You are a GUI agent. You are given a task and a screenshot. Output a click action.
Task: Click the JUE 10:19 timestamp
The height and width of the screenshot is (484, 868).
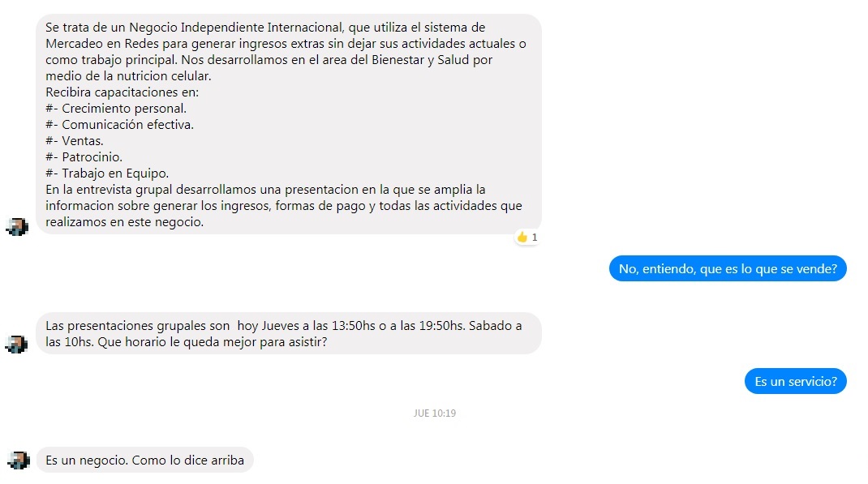[x=435, y=413]
